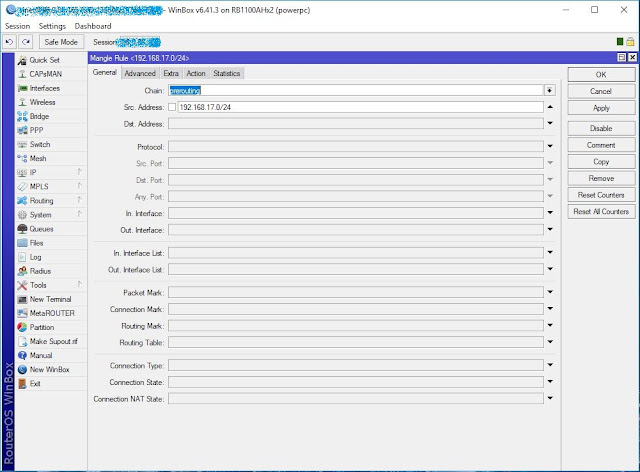Image resolution: width=640 pixels, height=472 pixels.
Task: Click the Comment button
Action: pyautogui.click(x=601, y=145)
